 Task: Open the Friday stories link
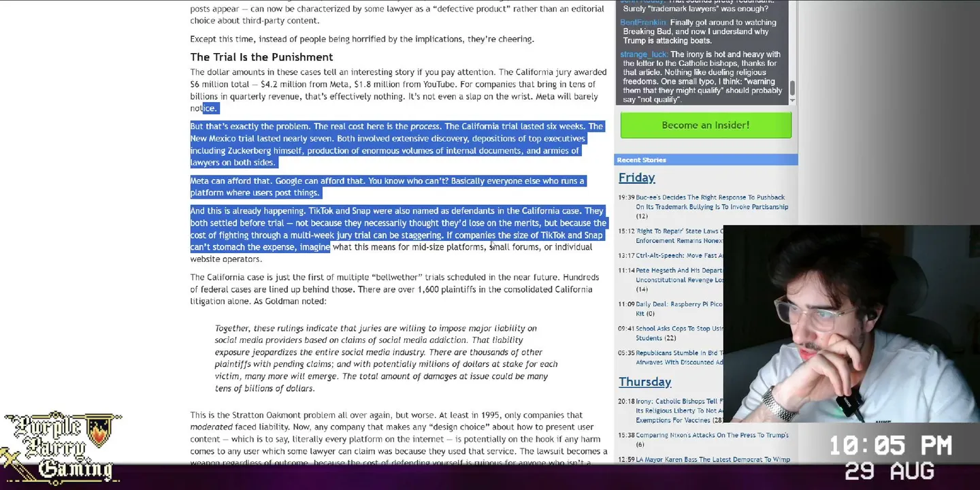tap(636, 178)
